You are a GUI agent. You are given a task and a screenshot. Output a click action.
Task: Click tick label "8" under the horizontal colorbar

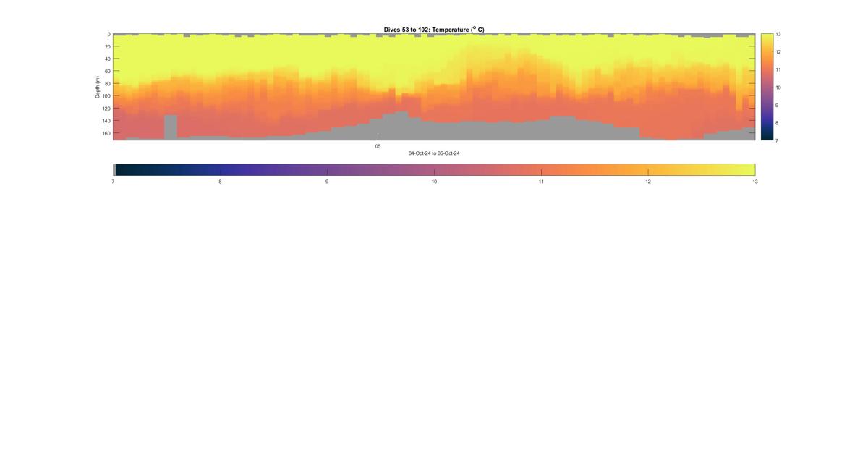coord(220,182)
